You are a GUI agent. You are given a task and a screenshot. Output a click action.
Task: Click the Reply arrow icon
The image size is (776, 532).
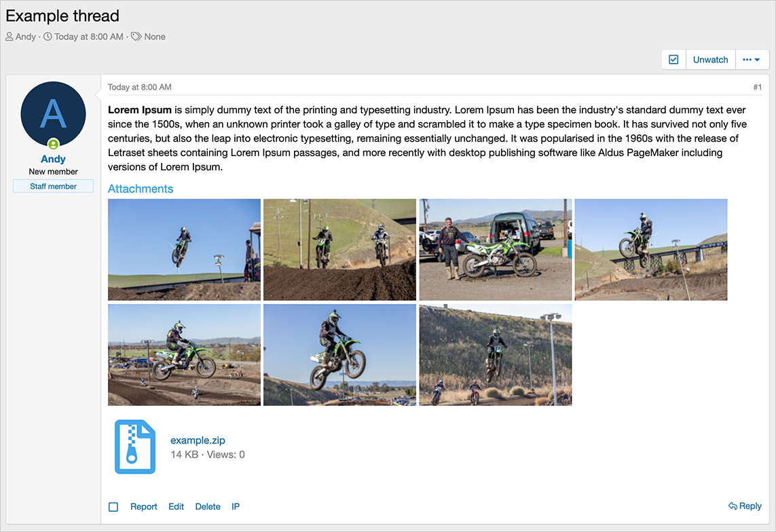tap(733, 506)
